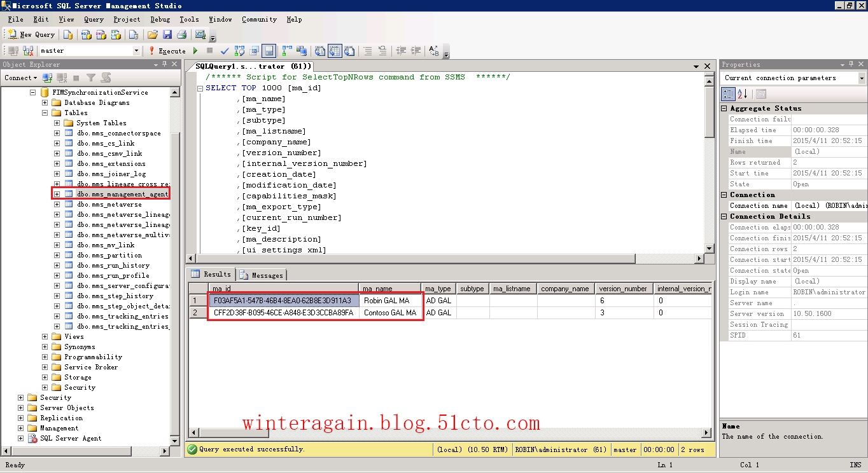Expand the Database Diagrams folder
This screenshot has height=473, width=868.
tap(45, 102)
